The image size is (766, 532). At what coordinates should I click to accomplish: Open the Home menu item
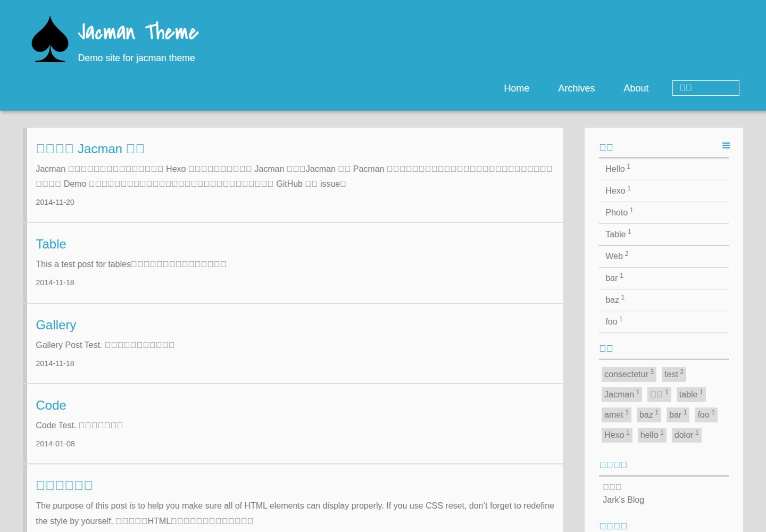point(517,88)
